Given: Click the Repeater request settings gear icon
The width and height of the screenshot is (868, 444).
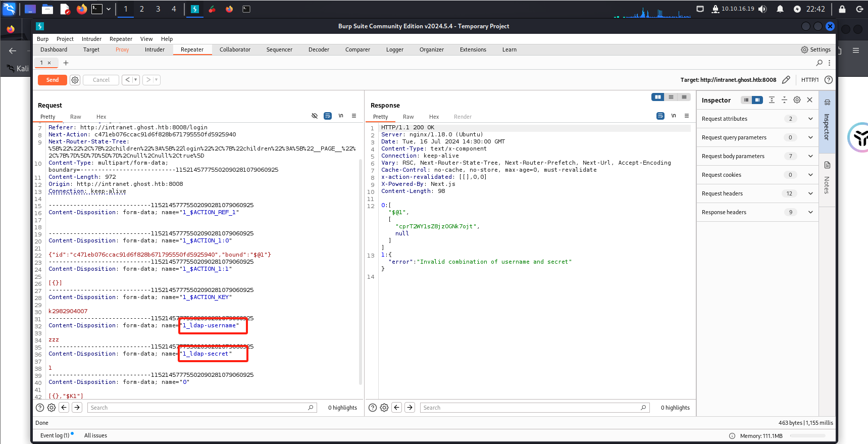Looking at the screenshot, I should click(x=75, y=80).
